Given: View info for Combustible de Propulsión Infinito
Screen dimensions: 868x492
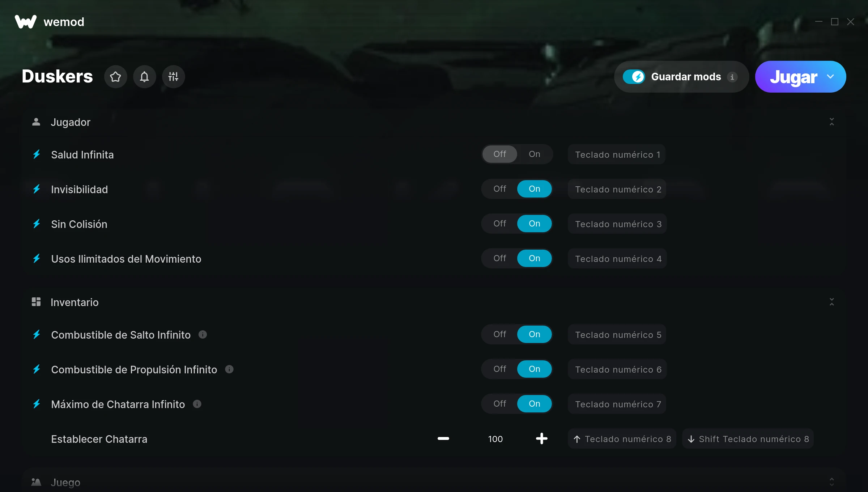Looking at the screenshot, I should coord(229,369).
